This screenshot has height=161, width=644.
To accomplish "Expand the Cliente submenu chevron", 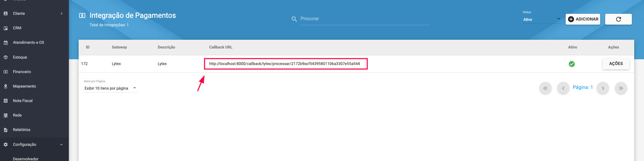I will (61, 13).
